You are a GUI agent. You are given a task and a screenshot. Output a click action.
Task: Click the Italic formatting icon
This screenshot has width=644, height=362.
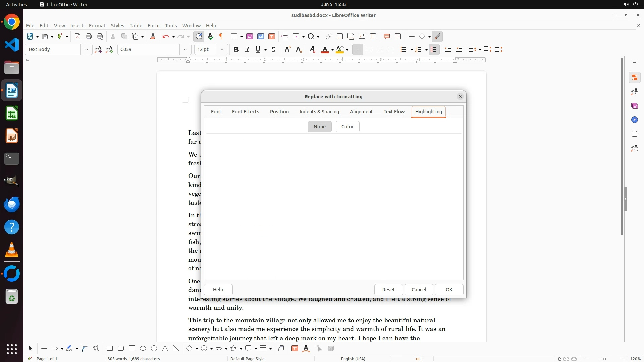point(247,50)
